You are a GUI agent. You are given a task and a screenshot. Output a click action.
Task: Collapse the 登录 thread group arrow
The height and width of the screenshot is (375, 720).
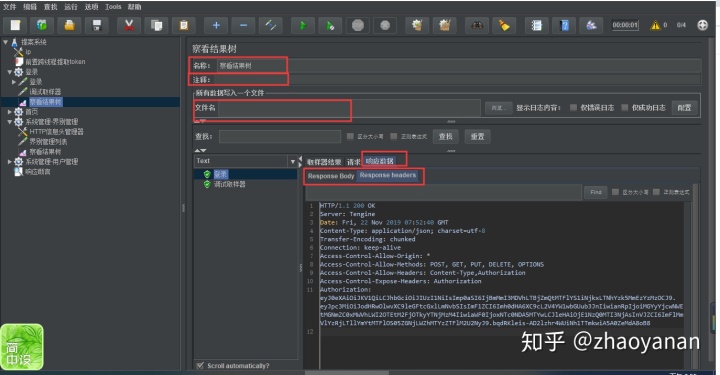pos(10,72)
